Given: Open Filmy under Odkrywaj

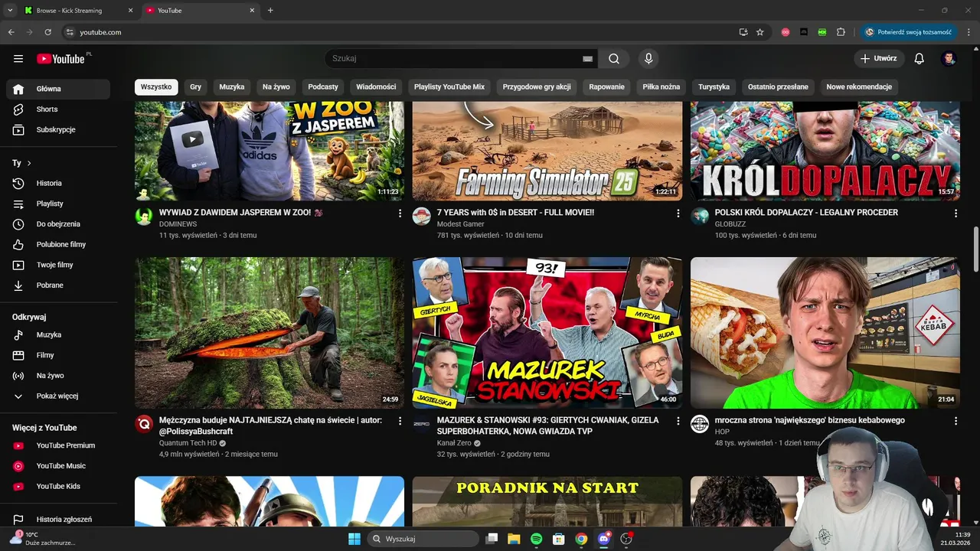Looking at the screenshot, I should coord(58,355).
